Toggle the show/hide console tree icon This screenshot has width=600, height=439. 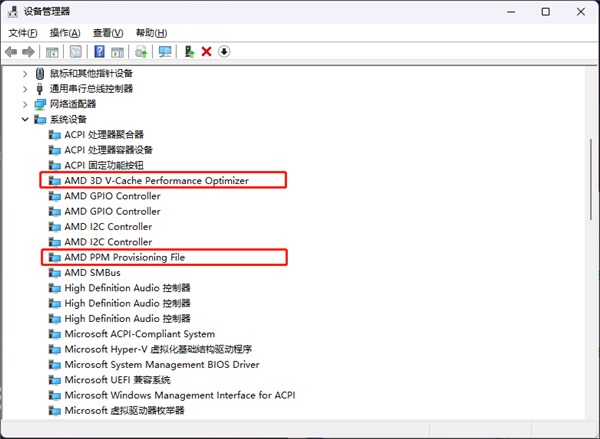coord(52,52)
